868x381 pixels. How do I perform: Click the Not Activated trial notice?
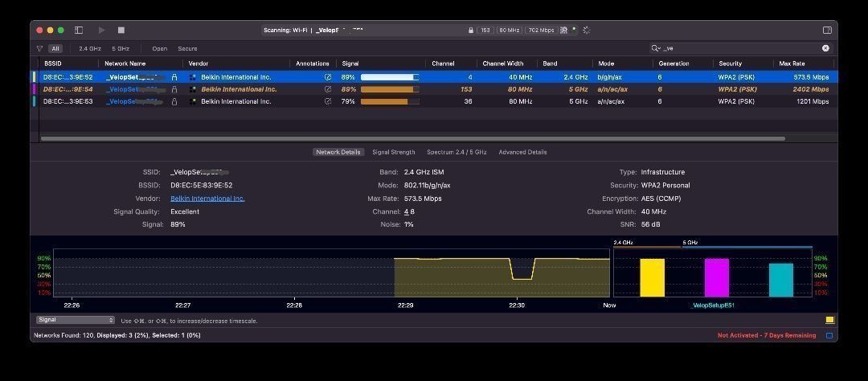coord(767,335)
